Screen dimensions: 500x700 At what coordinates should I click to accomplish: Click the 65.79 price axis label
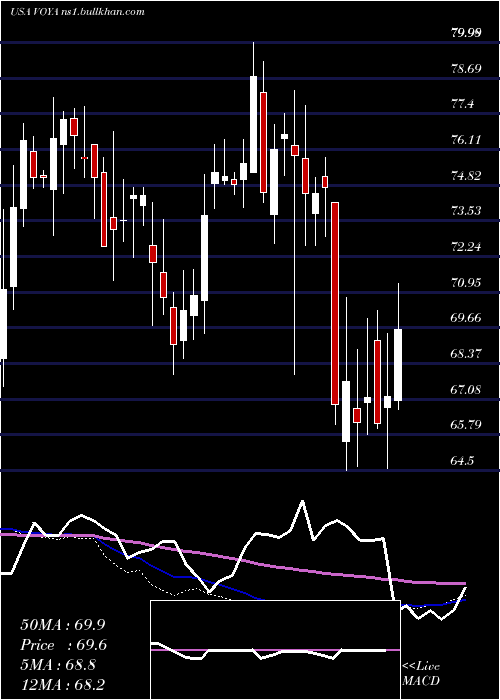pos(467,424)
